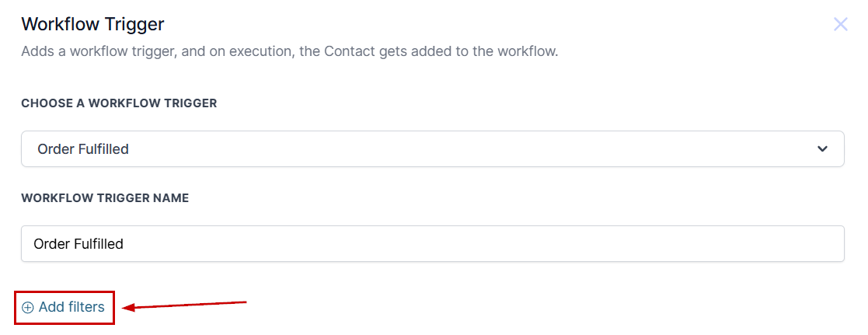Expand the dropdown chevron arrow

click(823, 149)
